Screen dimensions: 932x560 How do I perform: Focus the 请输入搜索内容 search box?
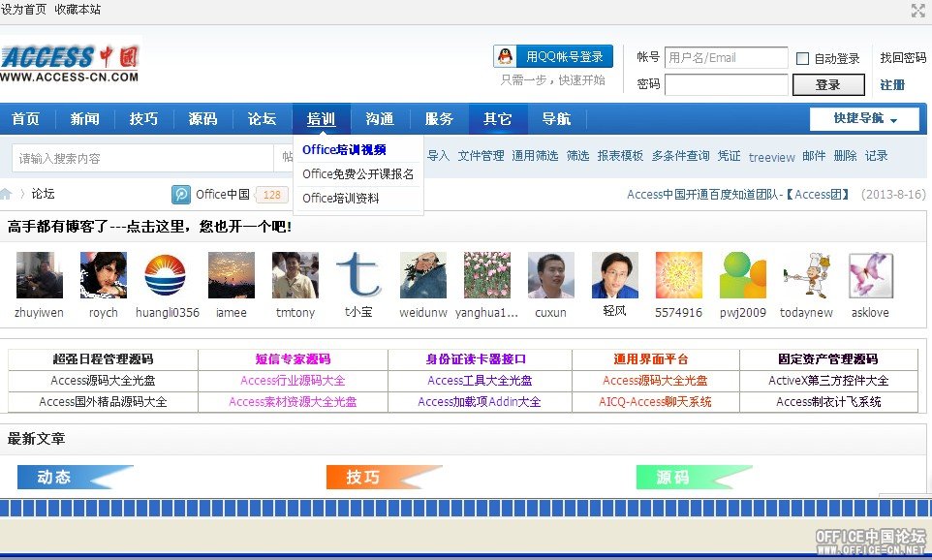[142, 158]
